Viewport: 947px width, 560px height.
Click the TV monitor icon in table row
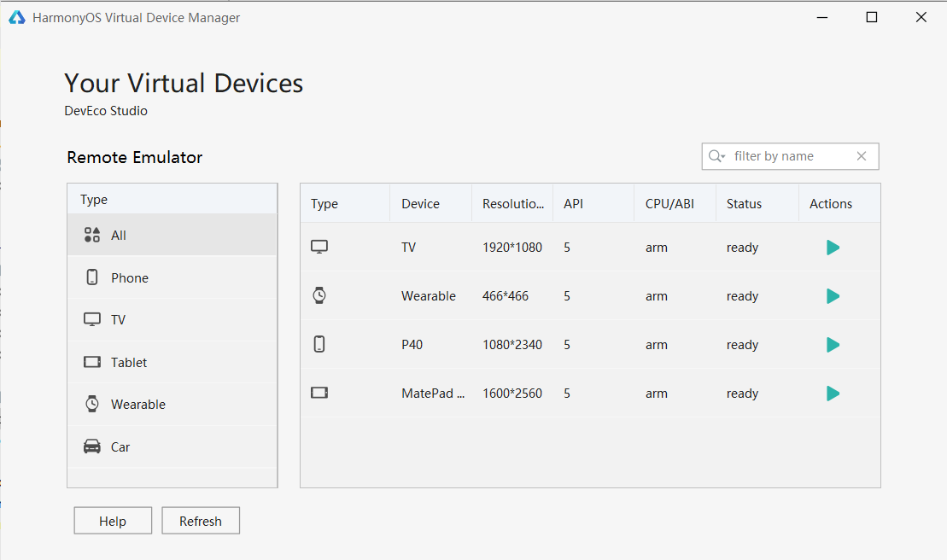pos(319,247)
